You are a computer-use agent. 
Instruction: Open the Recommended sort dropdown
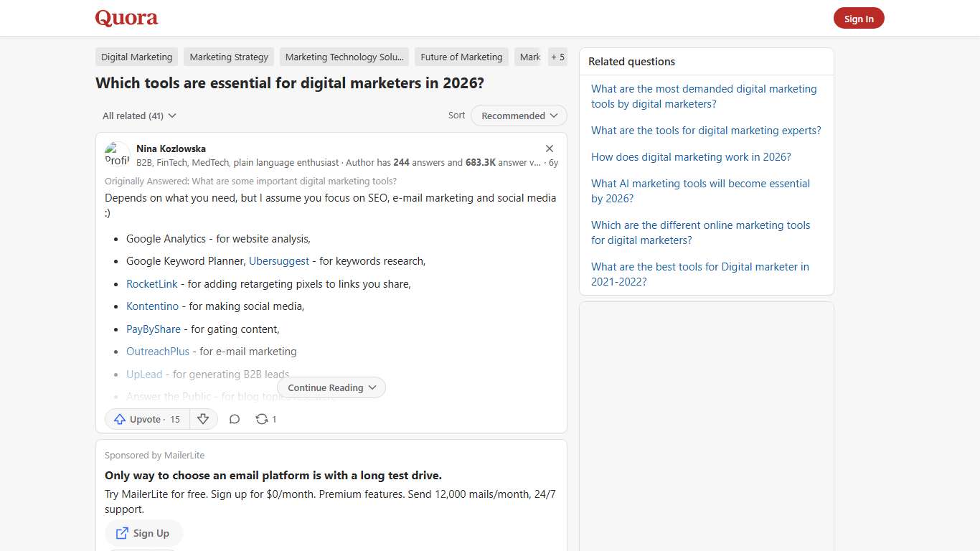(518, 116)
